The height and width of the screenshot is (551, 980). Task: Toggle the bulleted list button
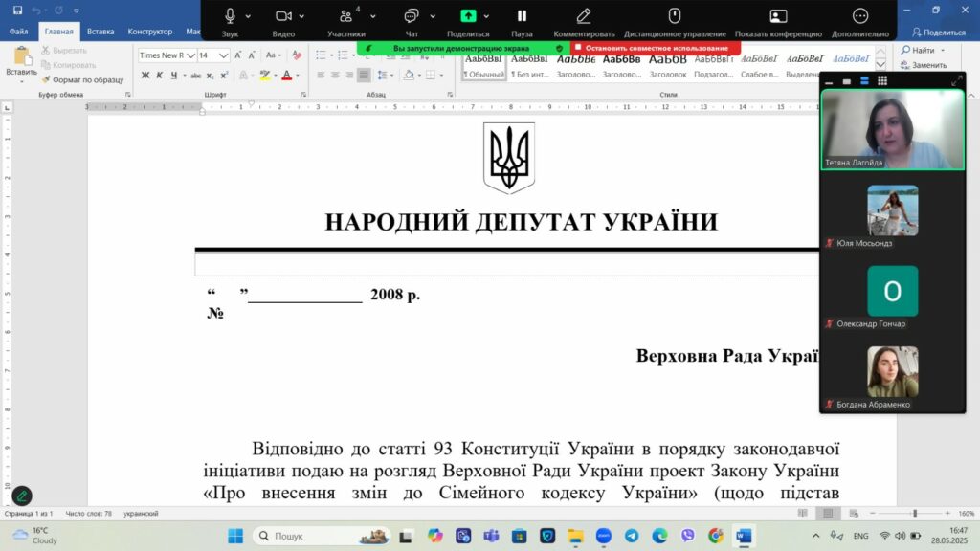(x=321, y=55)
